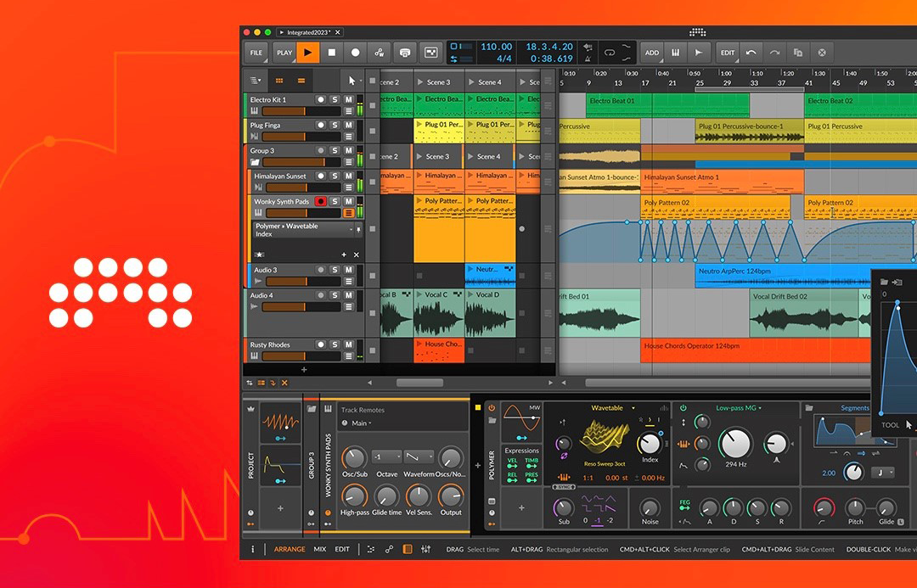Open the FILE menu
Image resolution: width=917 pixels, height=588 pixels.
click(256, 53)
